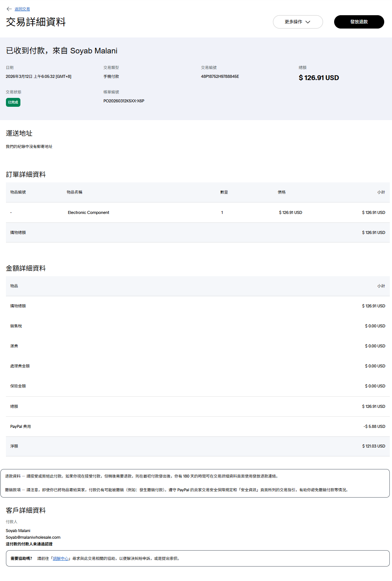Viewport: 392px width, 581px height.
Task: Click the back arrow icon at top
Action: tap(9, 9)
